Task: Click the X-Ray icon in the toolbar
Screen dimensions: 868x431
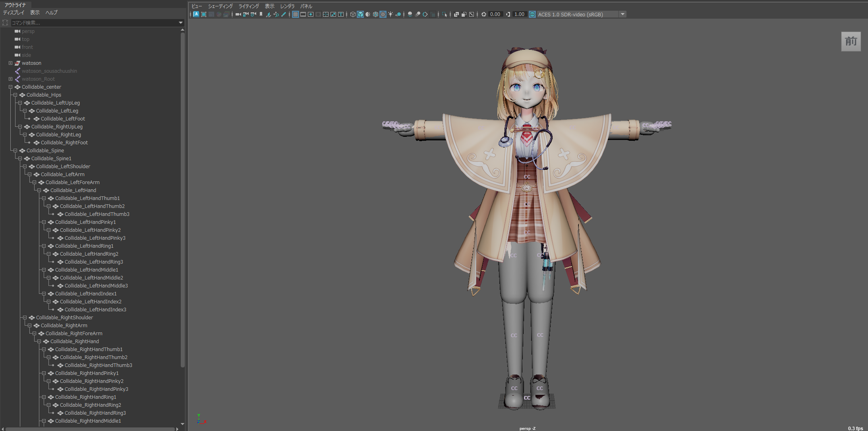Action: point(456,14)
